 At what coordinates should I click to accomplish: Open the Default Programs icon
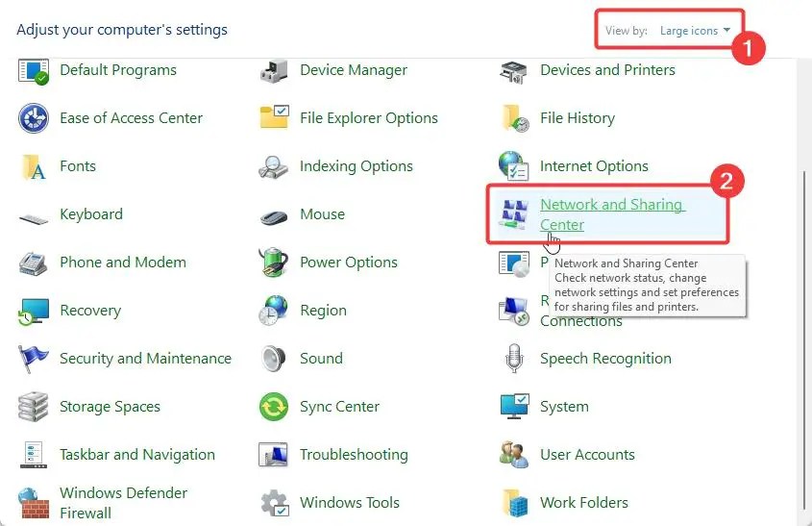point(33,71)
